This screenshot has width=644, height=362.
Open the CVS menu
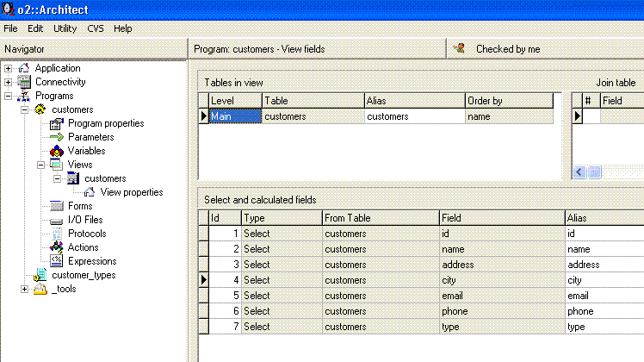(x=96, y=28)
